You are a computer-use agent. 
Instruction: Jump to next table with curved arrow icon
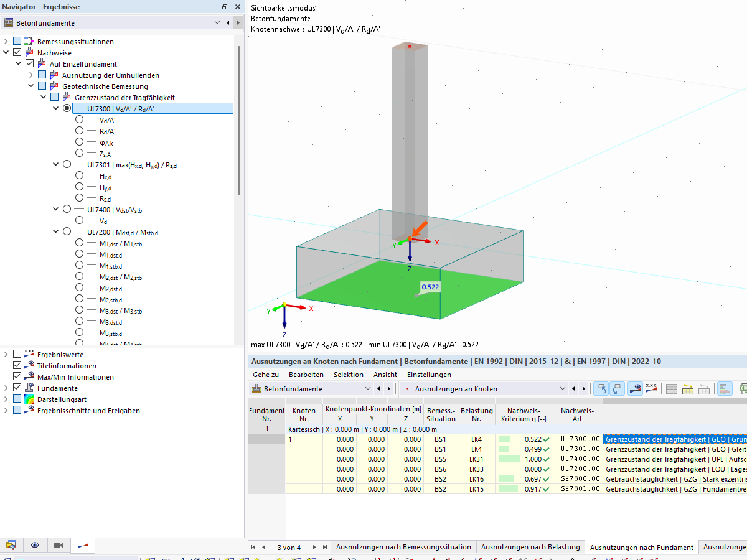click(616, 388)
